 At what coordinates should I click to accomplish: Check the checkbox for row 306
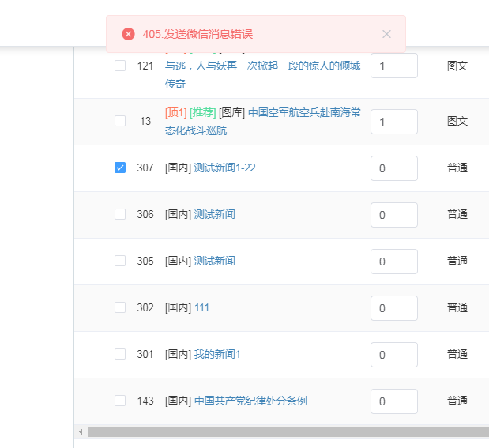click(x=120, y=214)
